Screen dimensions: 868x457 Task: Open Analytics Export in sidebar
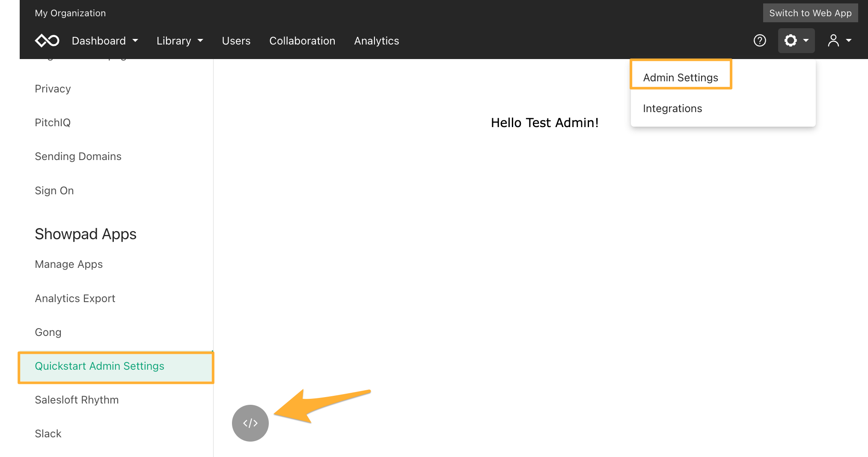(75, 298)
